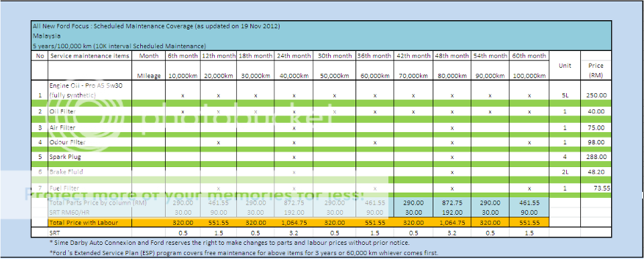Click the Air Filter item cell
This screenshot has width=644, height=259.
90,128
